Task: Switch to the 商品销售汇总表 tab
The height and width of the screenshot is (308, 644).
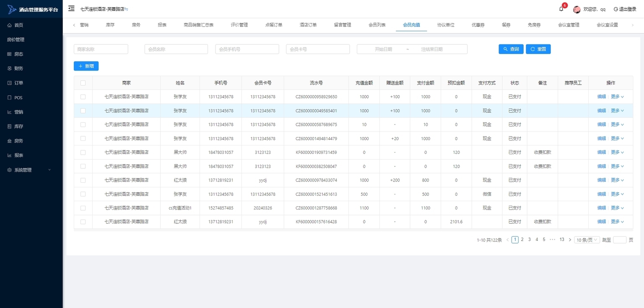Action: click(199, 25)
